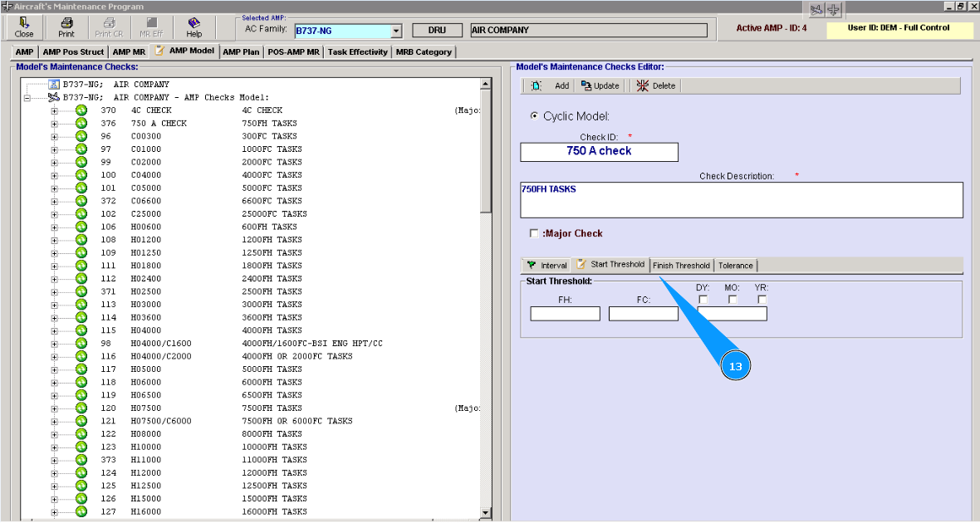The width and height of the screenshot is (980, 523).
Task: Open the AC Family dropdown
Action: (x=396, y=32)
